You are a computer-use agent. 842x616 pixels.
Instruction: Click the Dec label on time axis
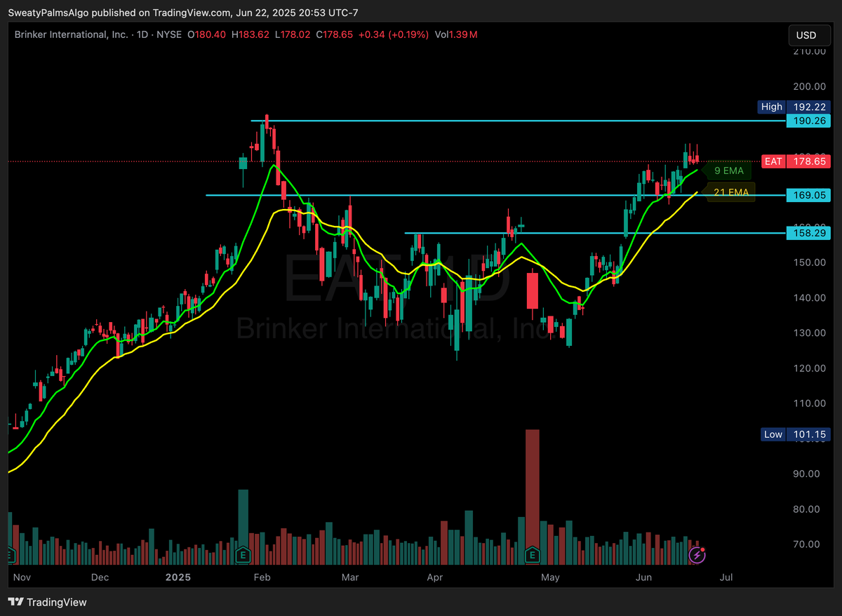[x=100, y=577]
